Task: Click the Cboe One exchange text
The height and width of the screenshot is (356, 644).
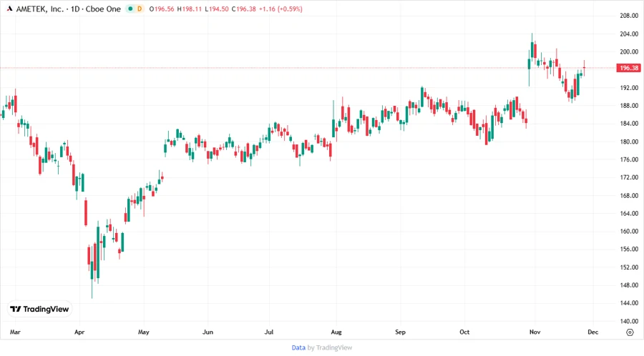Action: (x=103, y=9)
